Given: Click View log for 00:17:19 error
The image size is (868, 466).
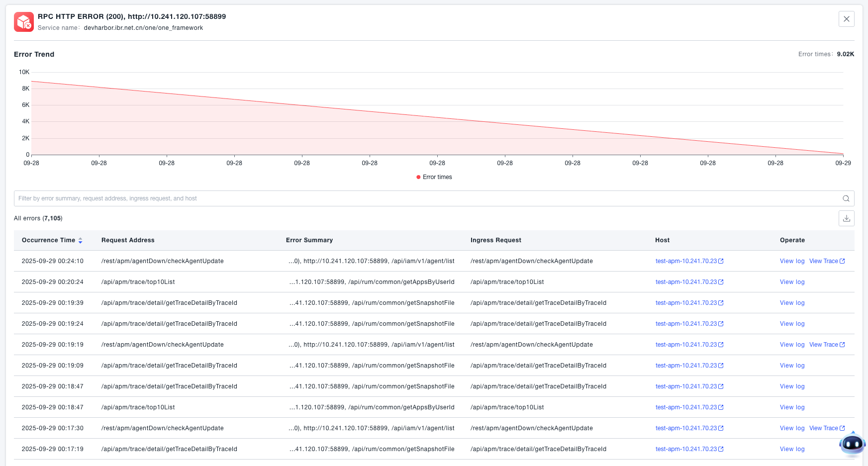Looking at the screenshot, I should pos(792,449).
